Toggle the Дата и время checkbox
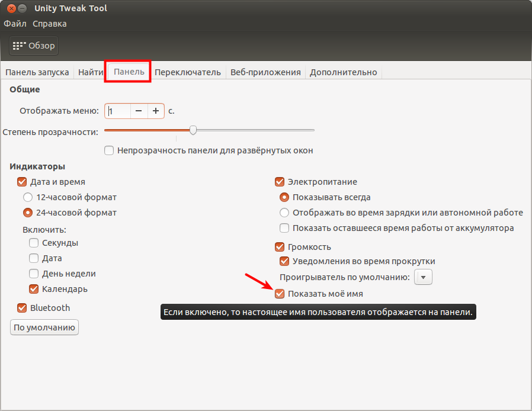Image resolution: width=532 pixels, height=411 pixels. [22, 182]
